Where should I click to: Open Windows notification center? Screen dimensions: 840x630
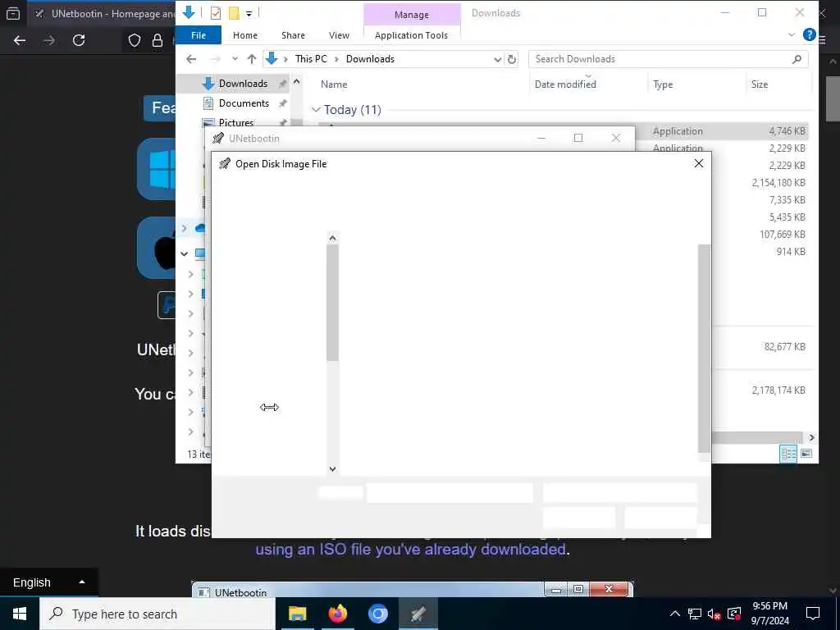pyautogui.click(x=813, y=614)
